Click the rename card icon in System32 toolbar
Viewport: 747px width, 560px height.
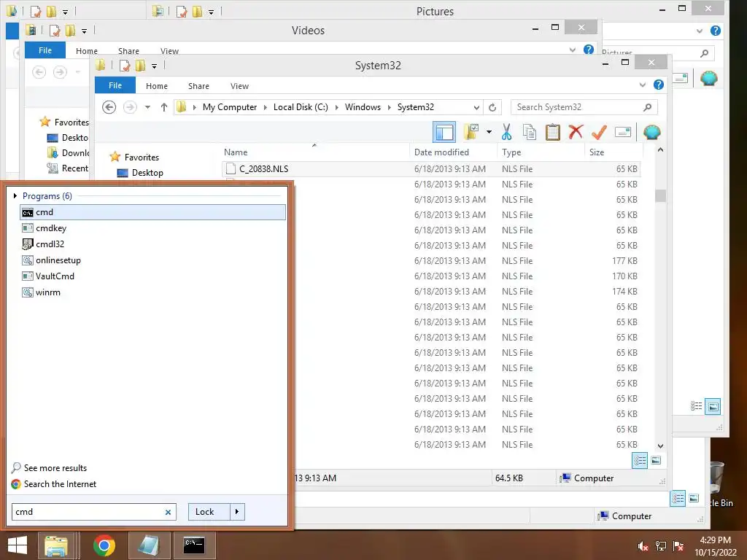coord(623,132)
